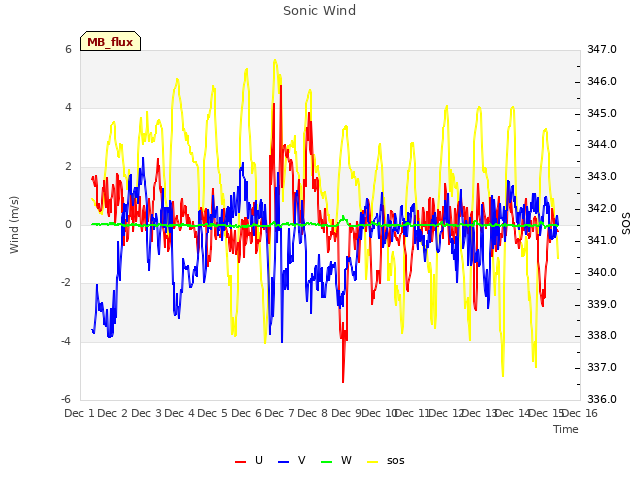Click the yellow sos legend color line
The image size is (640, 480).
tap(373, 462)
